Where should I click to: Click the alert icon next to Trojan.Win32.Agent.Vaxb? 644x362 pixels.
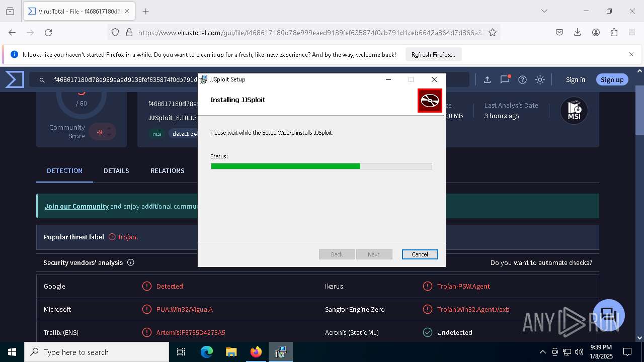tap(428, 309)
